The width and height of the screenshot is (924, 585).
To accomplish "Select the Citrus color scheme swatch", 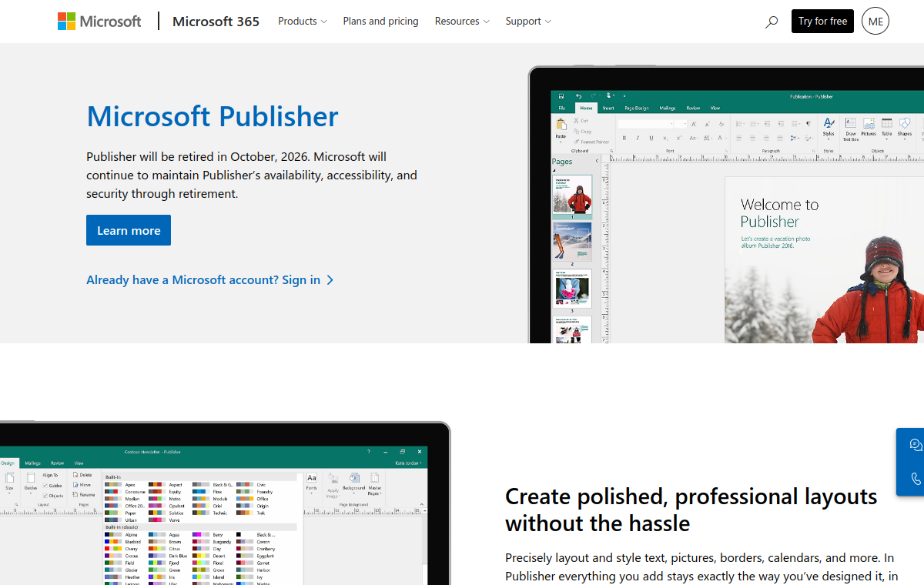I will click(157, 548).
